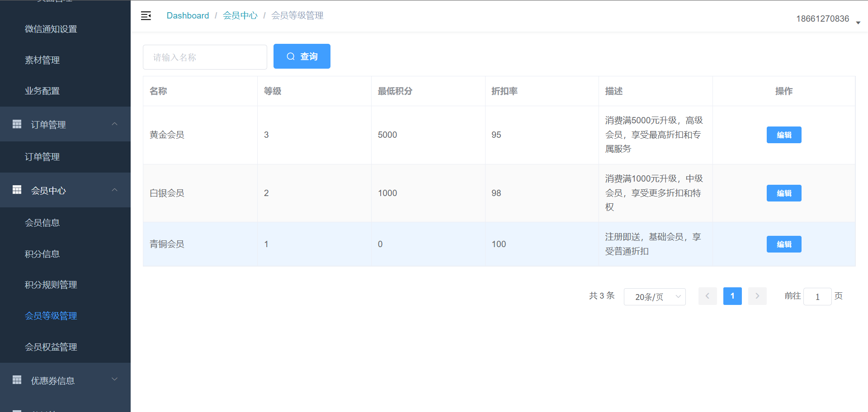
Task: Click the Dashboard breadcrumb link
Action: (x=188, y=16)
